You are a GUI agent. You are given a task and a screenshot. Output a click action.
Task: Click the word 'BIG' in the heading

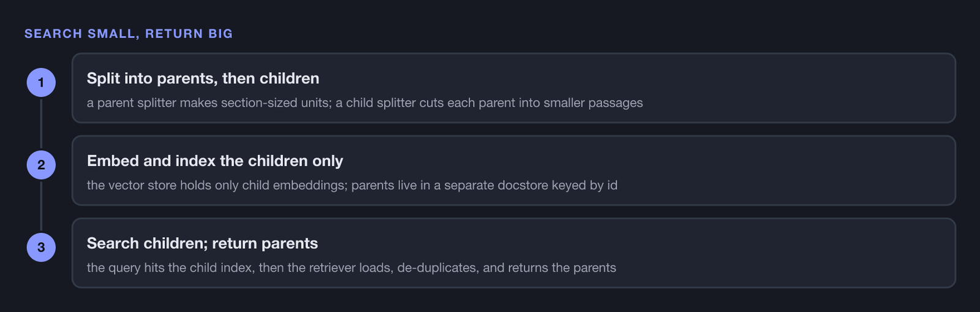[x=221, y=34]
